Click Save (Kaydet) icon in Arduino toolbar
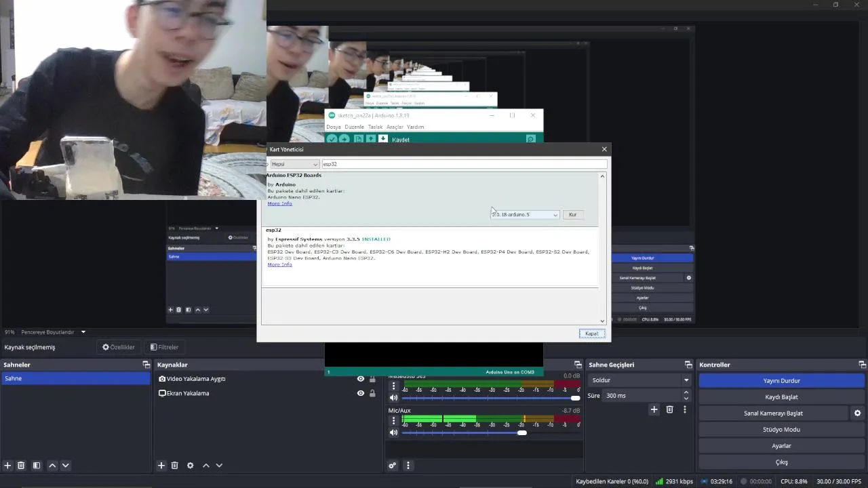Screen dimensions: 868x488 tap(383, 139)
